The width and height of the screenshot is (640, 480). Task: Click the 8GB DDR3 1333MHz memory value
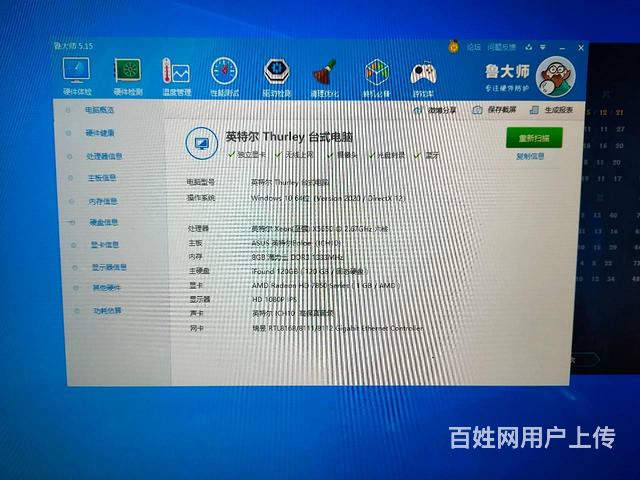[297, 257]
